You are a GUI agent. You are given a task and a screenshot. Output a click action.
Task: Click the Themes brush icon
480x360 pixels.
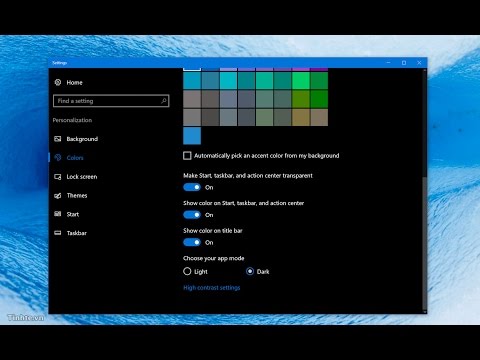point(58,195)
